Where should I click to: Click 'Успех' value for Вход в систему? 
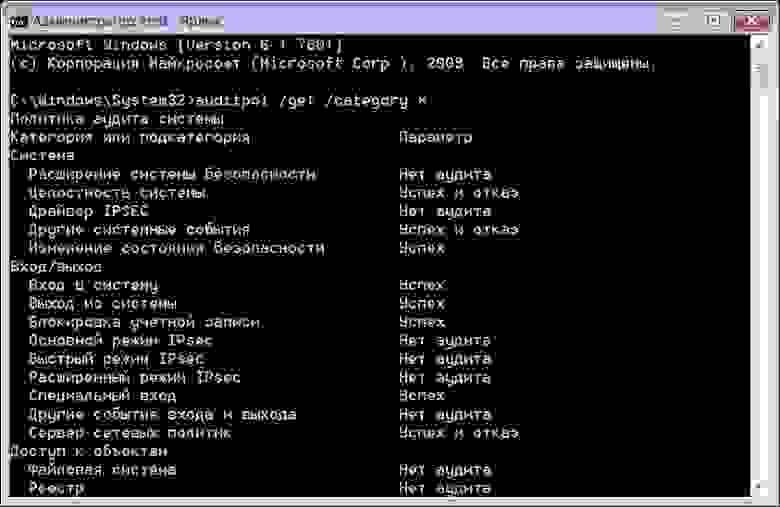tap(422, 286)
